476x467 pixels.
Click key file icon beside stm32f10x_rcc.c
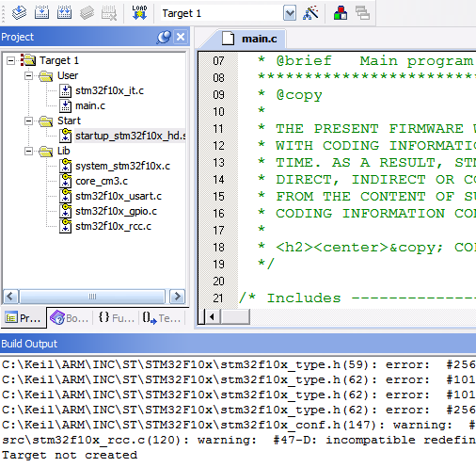pyautogui.click(x=65, y=226)
